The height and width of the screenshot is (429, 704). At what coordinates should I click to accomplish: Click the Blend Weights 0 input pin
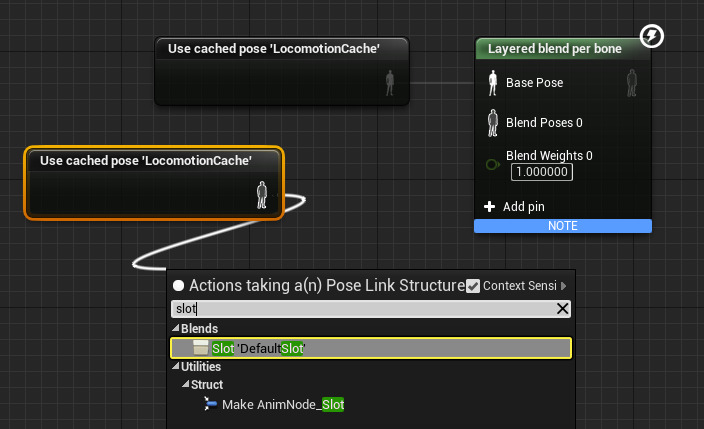point(492,164)
